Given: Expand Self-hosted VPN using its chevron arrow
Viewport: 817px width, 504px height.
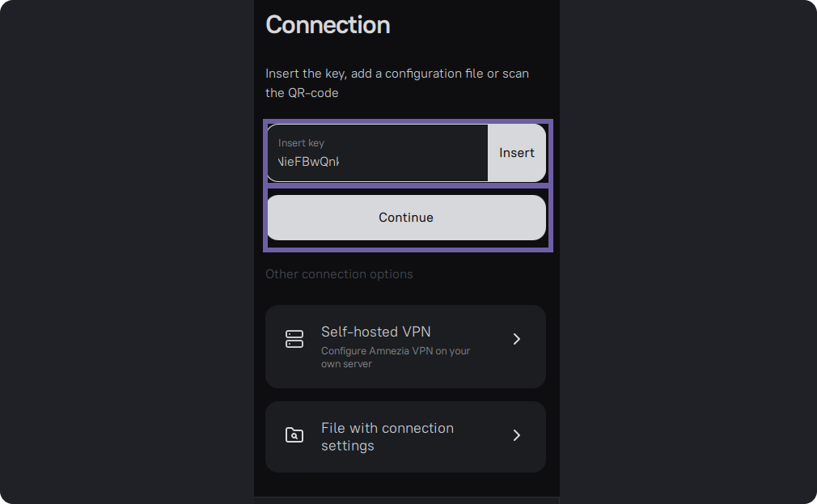Looking at the screenshot, I should (517, 339).
